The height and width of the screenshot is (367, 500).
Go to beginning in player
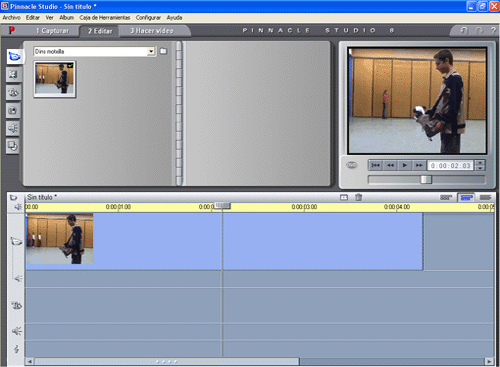(x=376, y=165)
